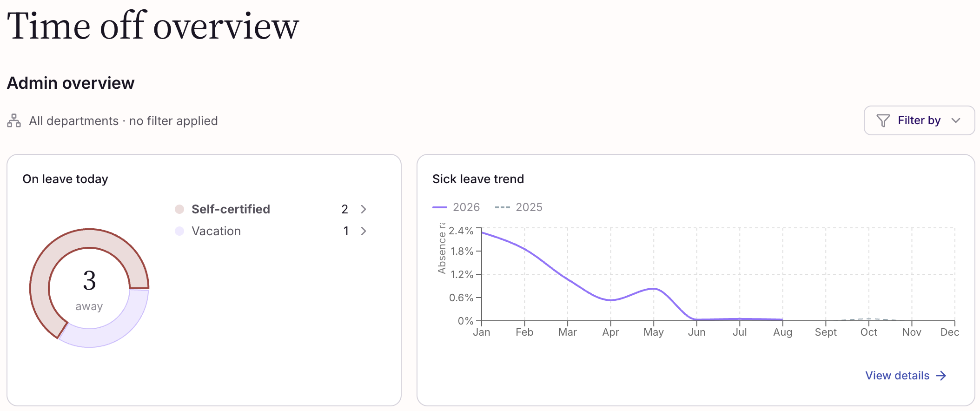Click the Vacation color dot
This screenshot has height=411, width=980.
(x=179, y=231)
